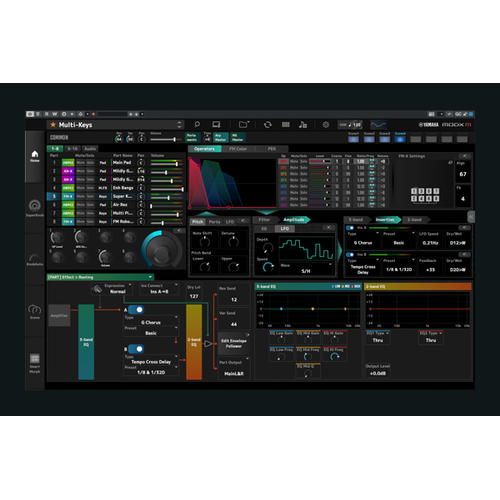Toggle the Arp Master button

(220, 137)
